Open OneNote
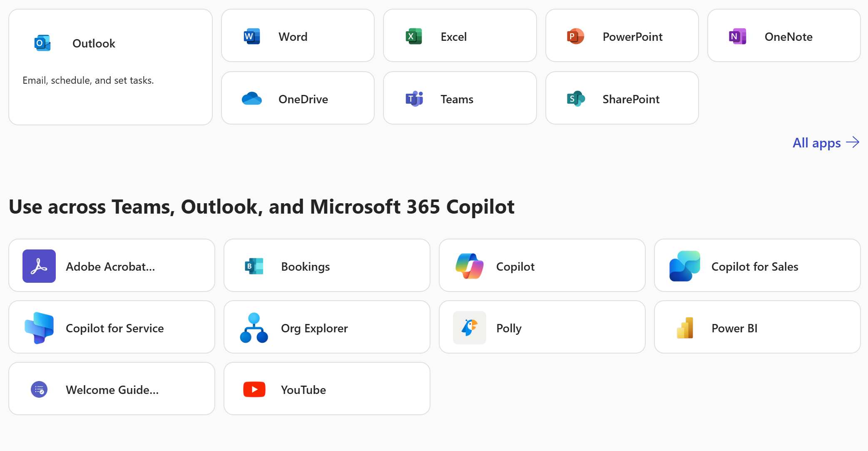Image resolution: width=868 pixels, height=451 pixels. click(783, 36)
